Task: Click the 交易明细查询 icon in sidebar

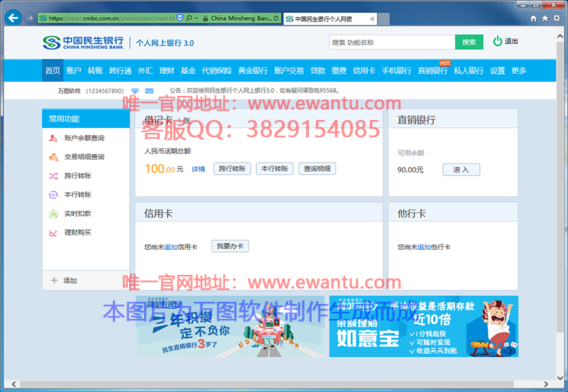Action: click(x=53, y=157)
